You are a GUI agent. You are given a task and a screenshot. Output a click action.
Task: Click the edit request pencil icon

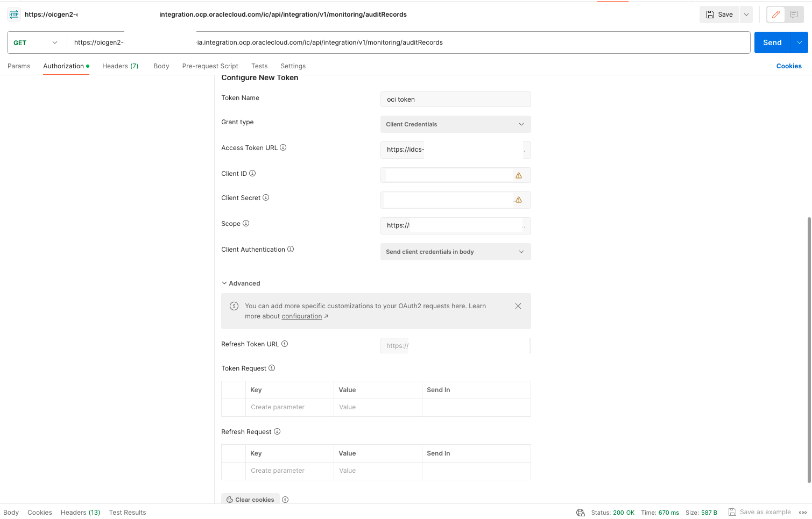click(x=776, y=15)
